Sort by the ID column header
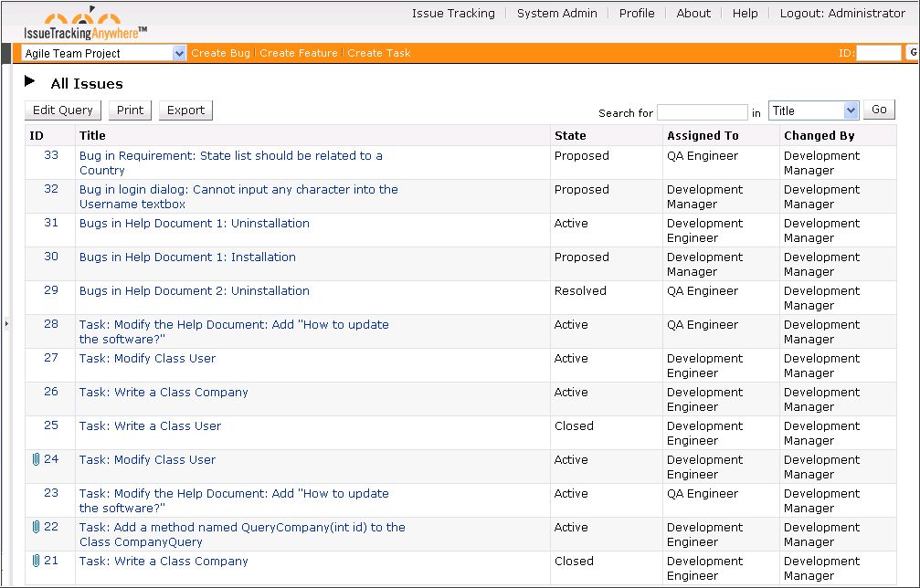This screenshot has height=588, width=920. 37,135
